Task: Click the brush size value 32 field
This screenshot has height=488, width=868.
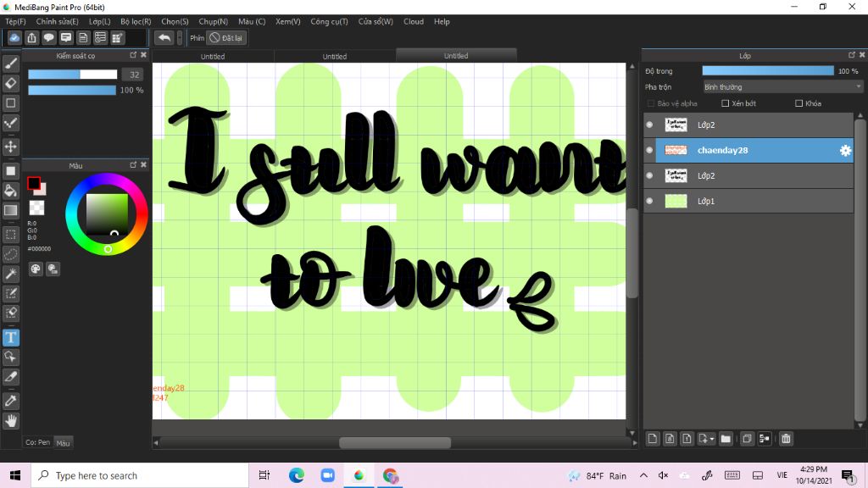Action: tap(133, 75)
